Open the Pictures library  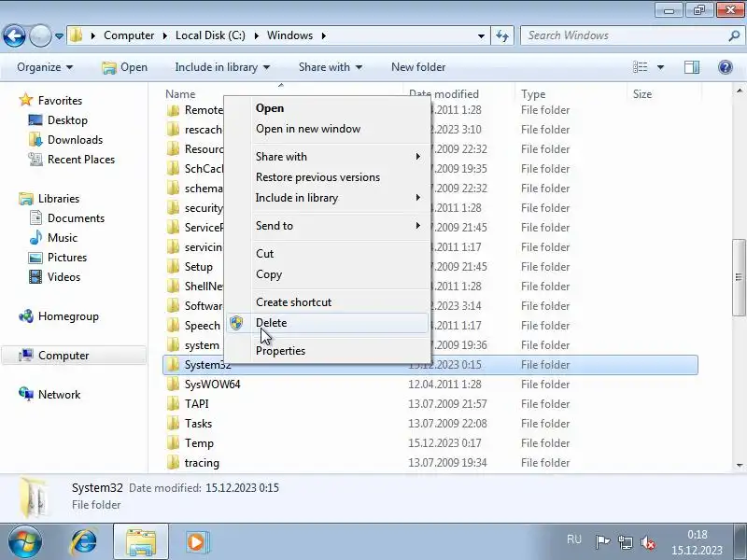coord(67,258)
